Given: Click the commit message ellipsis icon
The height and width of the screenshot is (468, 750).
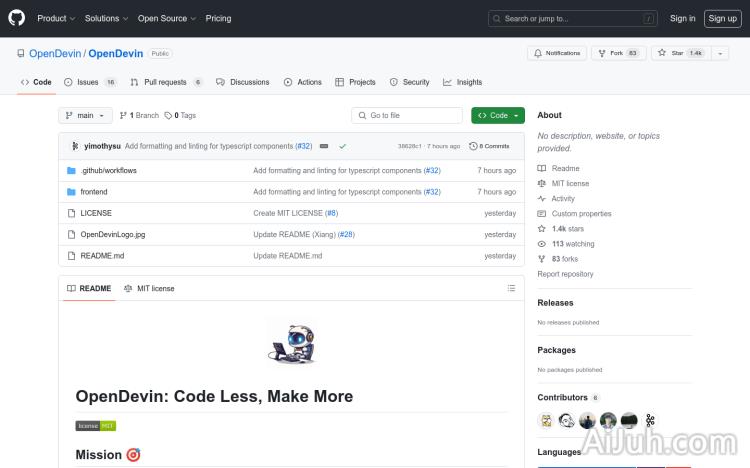Looking at the screenshot, I should [x=324, y=146].
